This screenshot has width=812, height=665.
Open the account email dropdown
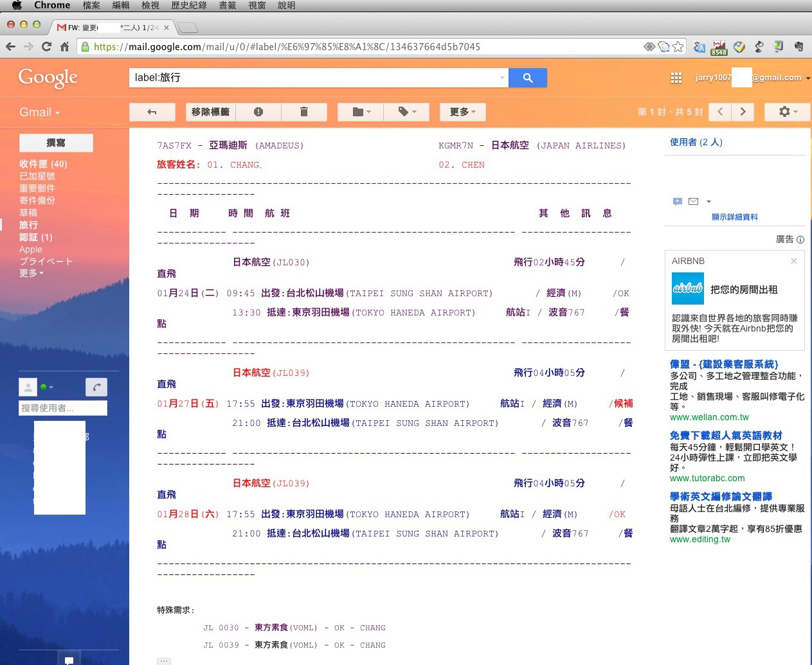[753, 78]
